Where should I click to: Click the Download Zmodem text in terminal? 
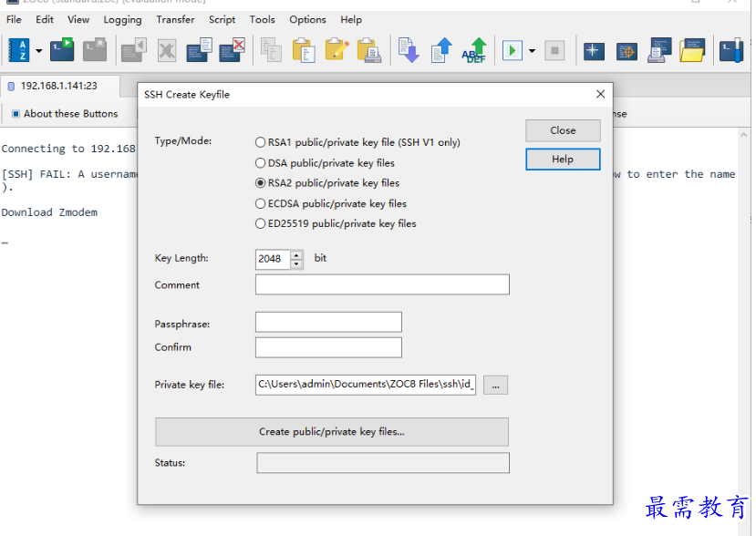click(49, 212)
